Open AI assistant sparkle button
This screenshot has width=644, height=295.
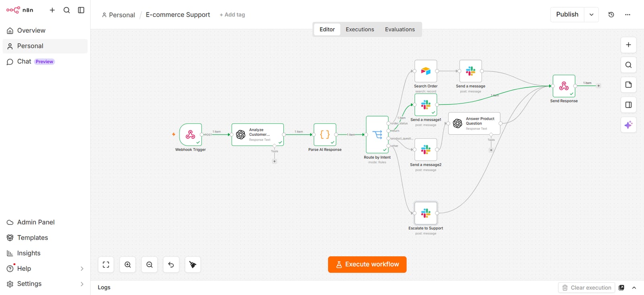coord(628,125)
